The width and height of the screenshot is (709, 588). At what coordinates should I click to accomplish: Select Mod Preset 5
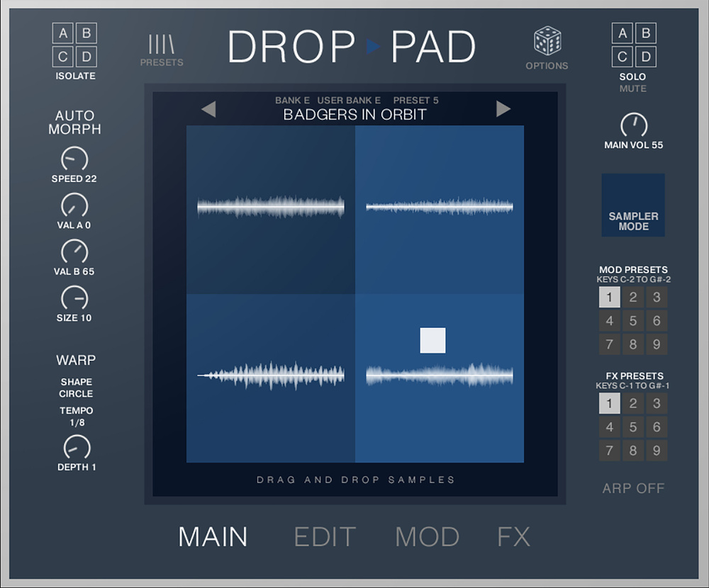click(633, 321)
